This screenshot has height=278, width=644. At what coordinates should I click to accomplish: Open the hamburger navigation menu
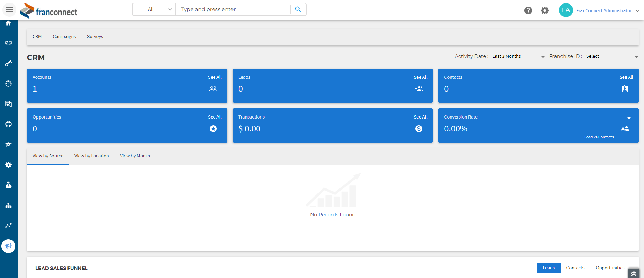coord(9,9)
